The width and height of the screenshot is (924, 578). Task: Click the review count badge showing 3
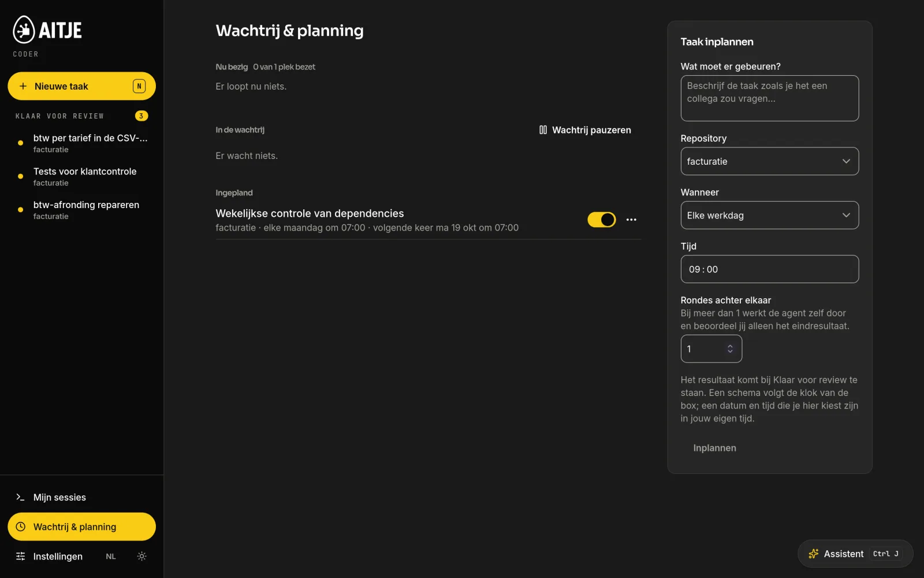pyautogui.click(x=141, y=116)
